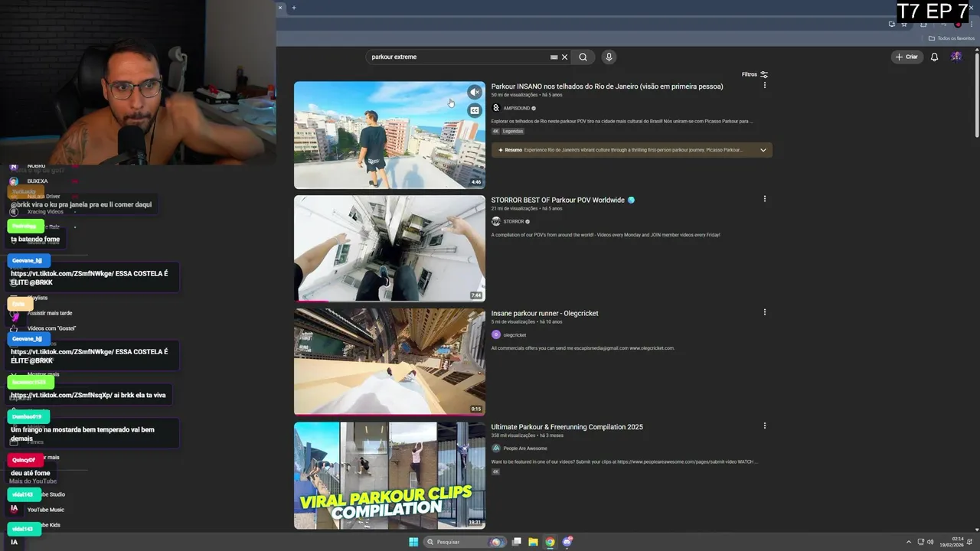Play the Rio de Janeiro rooftop video thumbnail
Screen dimensions: 980x551
[x=389, y=135]
